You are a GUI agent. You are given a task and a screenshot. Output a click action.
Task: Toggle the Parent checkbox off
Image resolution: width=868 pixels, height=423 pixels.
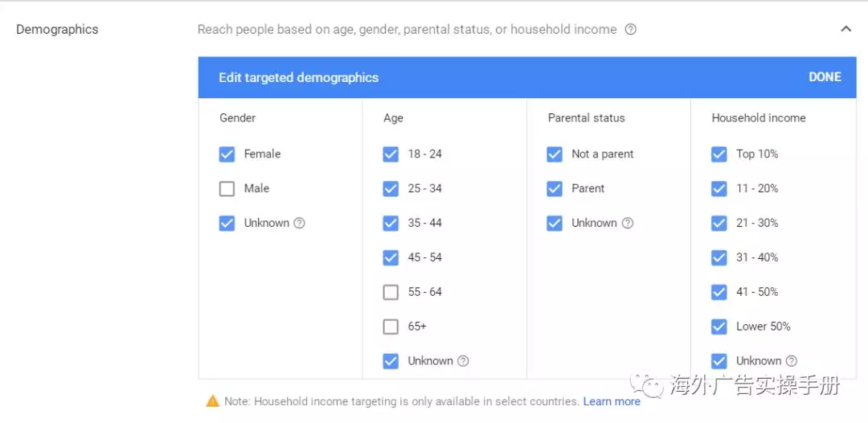pos(555,189)
